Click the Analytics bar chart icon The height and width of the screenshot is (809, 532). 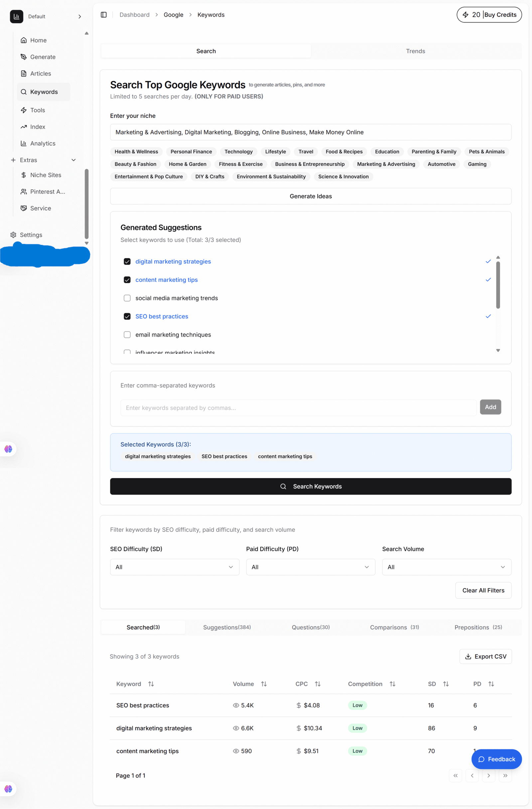pyautogui.click(x=23, y=143)
